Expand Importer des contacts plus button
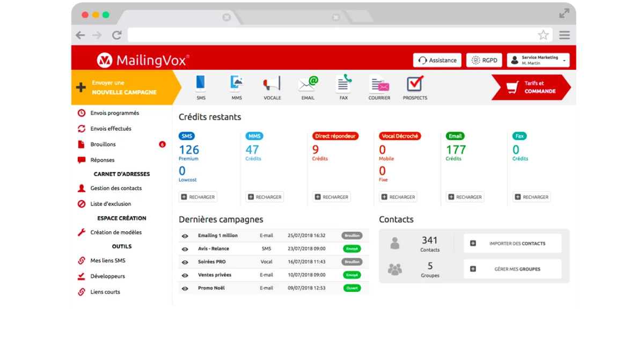The image size is (644, 337). (473, 244)
